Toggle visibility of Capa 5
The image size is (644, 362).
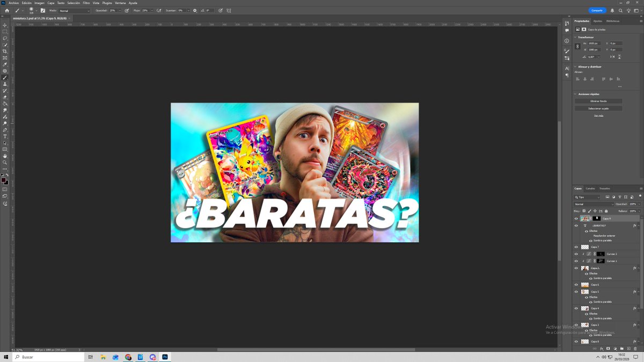(576, 292)
